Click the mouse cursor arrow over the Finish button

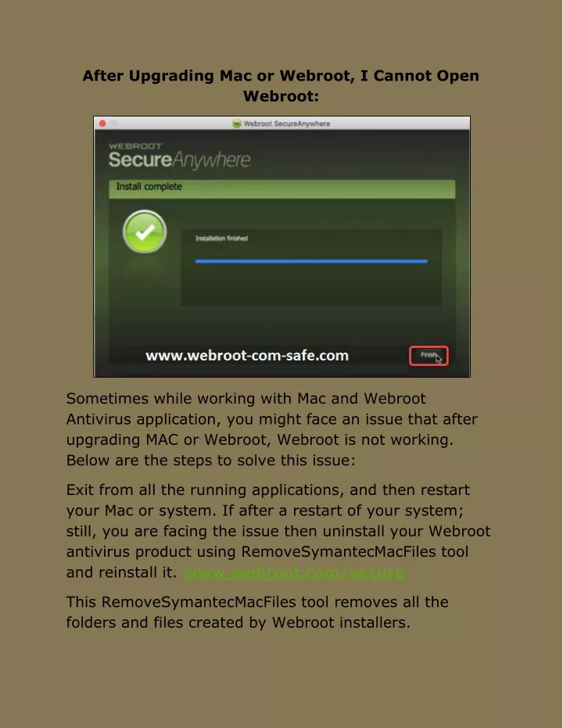coord(439,358)
